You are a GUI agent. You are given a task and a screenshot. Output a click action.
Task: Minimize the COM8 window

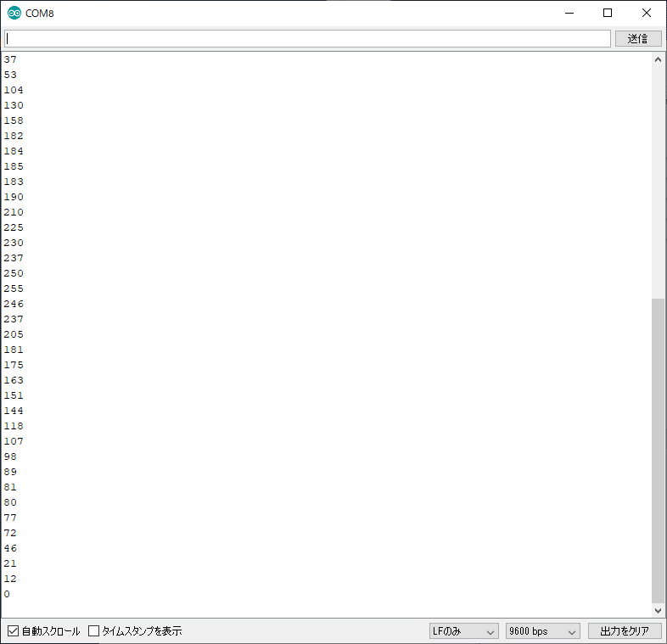click(x=569, y=14)
